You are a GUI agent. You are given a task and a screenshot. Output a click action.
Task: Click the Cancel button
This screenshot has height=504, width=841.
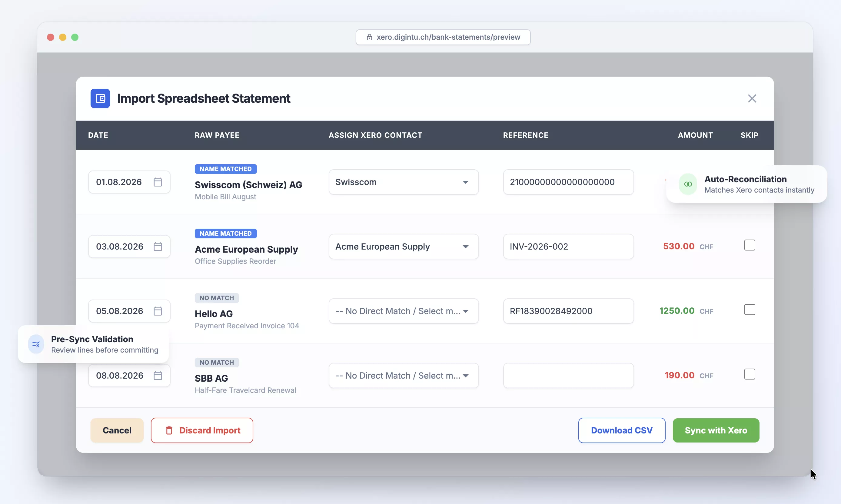click(117, 430)
